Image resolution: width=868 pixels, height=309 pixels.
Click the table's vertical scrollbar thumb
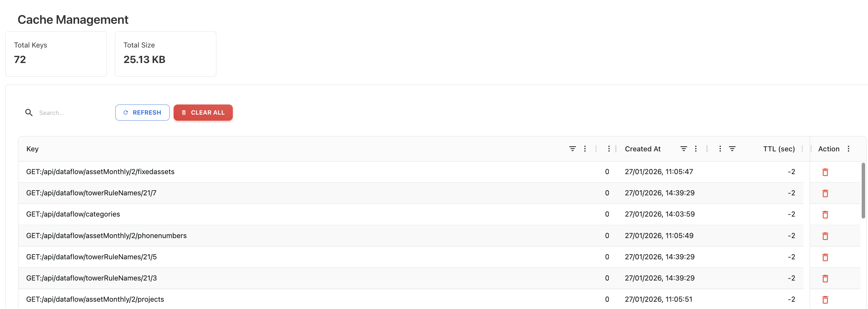(863, 190)
